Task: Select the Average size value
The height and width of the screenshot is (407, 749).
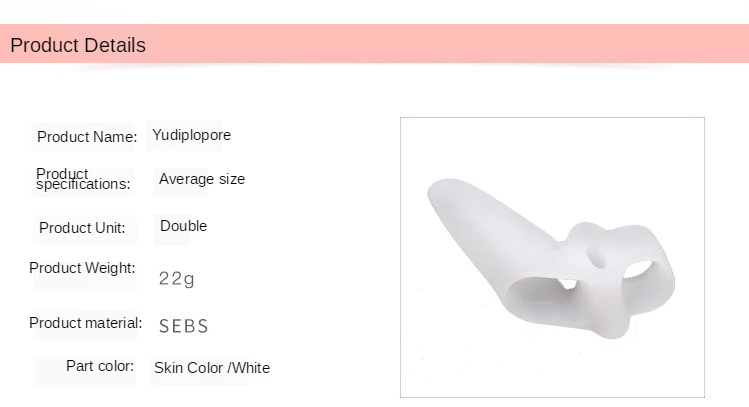Action: point(202,179)
